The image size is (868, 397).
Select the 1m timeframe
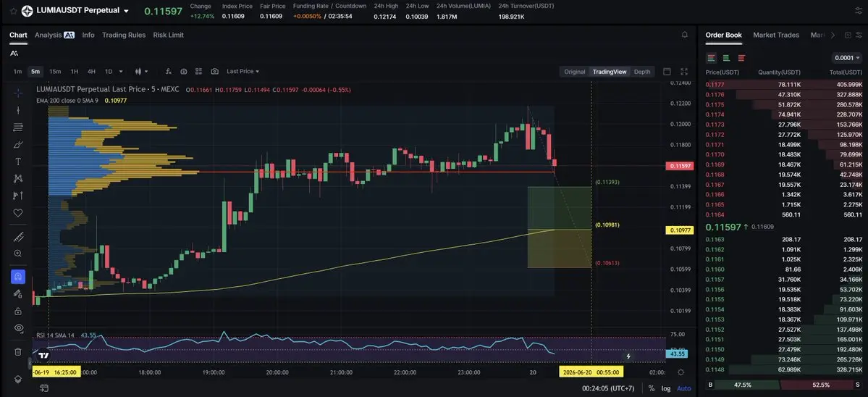17,72
